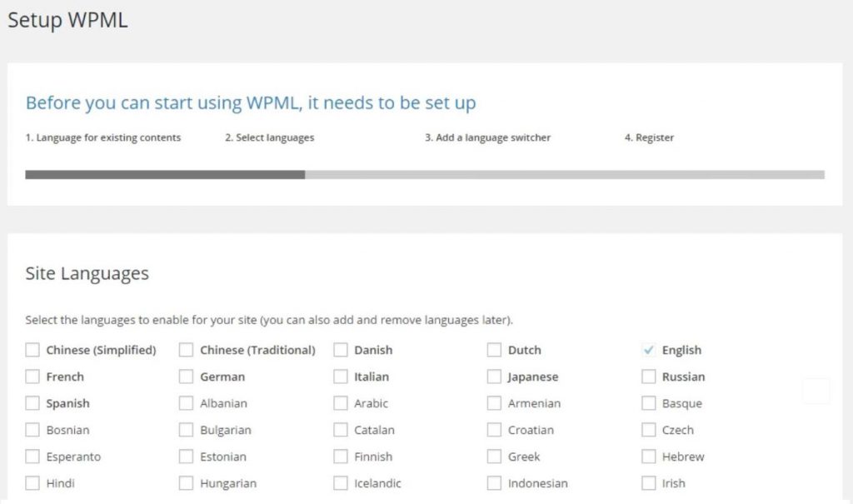Select German as a site language
The height and width of the screenshot is (504, 853).
pos(186,377)
